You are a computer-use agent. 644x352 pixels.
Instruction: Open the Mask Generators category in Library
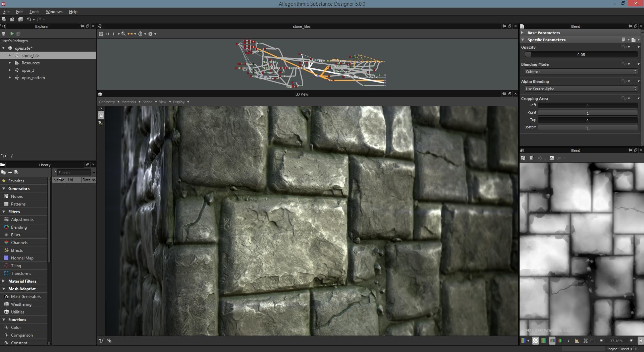coord(25,296)
